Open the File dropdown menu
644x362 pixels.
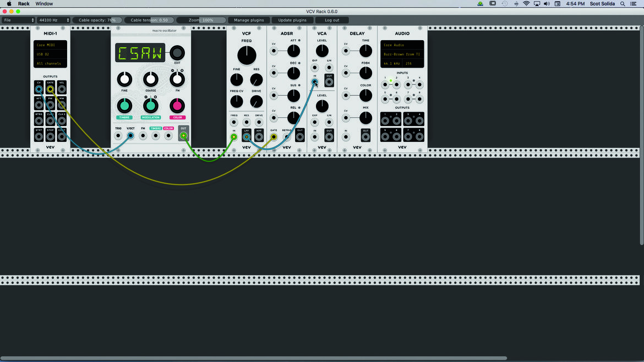click(x=18, y=20)
